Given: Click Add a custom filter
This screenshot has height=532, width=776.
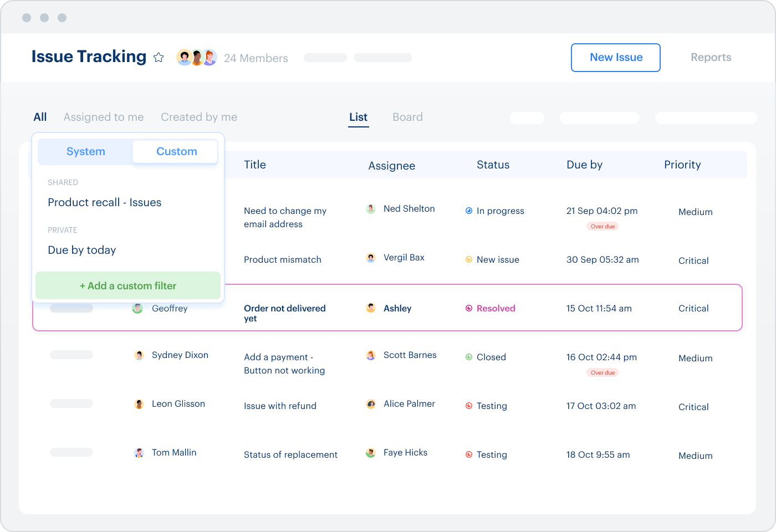Looking at the screenshot, I should click(127, 285).
